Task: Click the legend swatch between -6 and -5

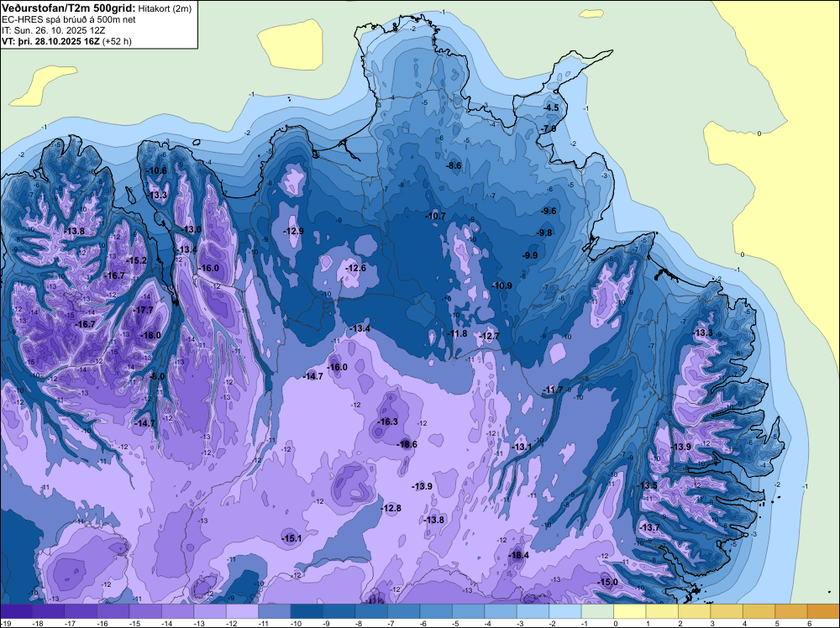Action: (436, 611)
